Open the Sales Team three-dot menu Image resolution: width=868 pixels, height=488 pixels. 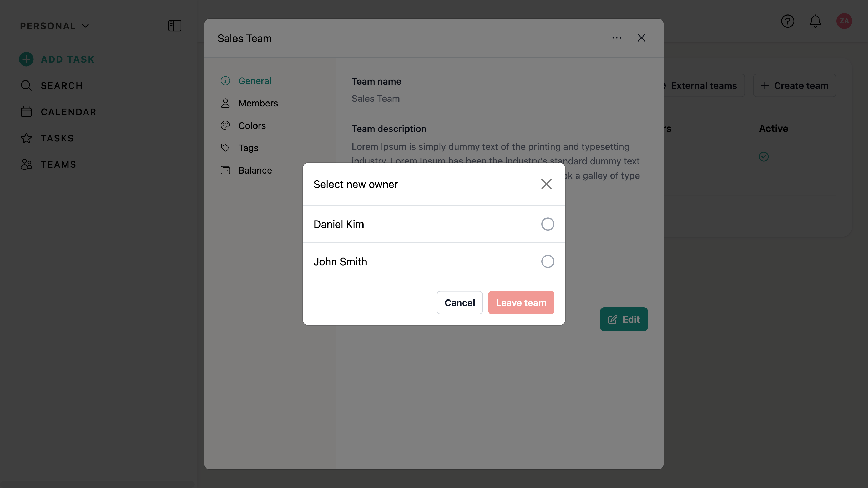click(617, 38)
